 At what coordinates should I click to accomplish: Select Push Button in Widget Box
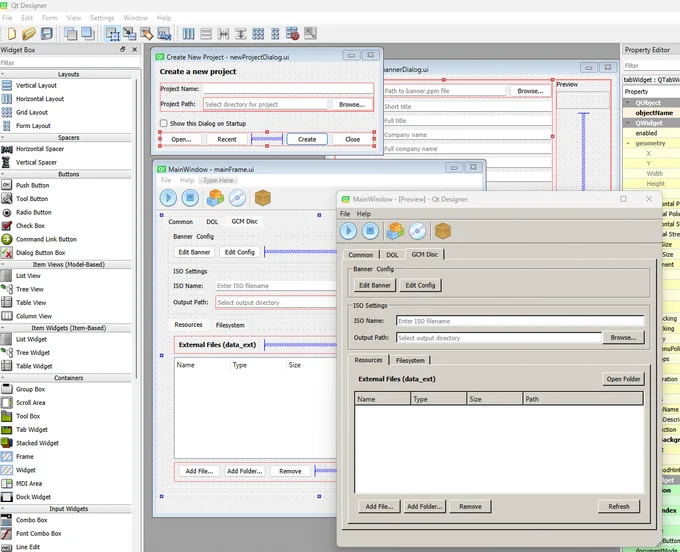[x=33, y=185]
